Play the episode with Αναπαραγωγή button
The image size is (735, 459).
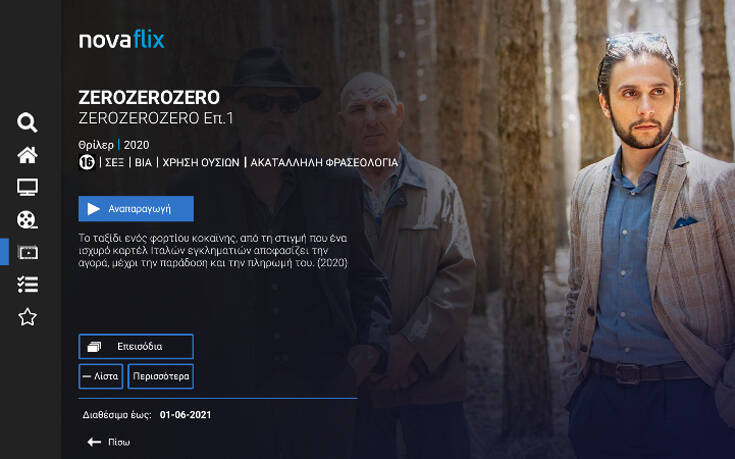136,209
